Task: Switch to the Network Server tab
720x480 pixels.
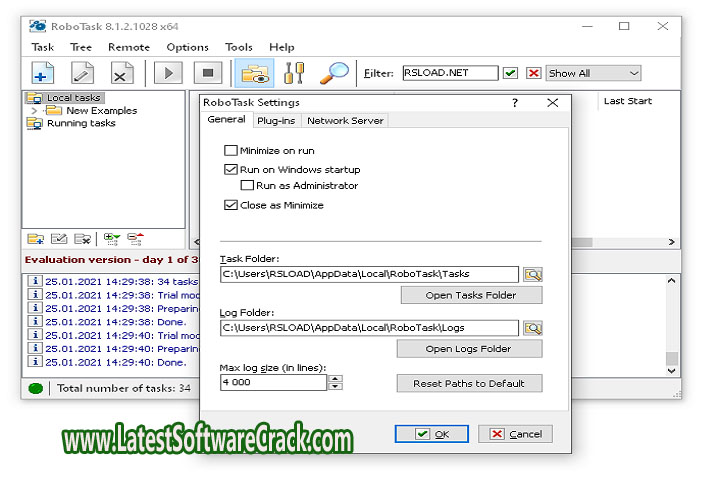Action: [345, 121]
